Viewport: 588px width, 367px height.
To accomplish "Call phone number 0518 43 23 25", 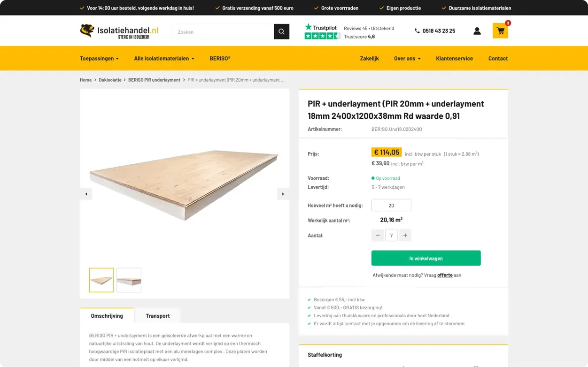I will click(435, 31).
